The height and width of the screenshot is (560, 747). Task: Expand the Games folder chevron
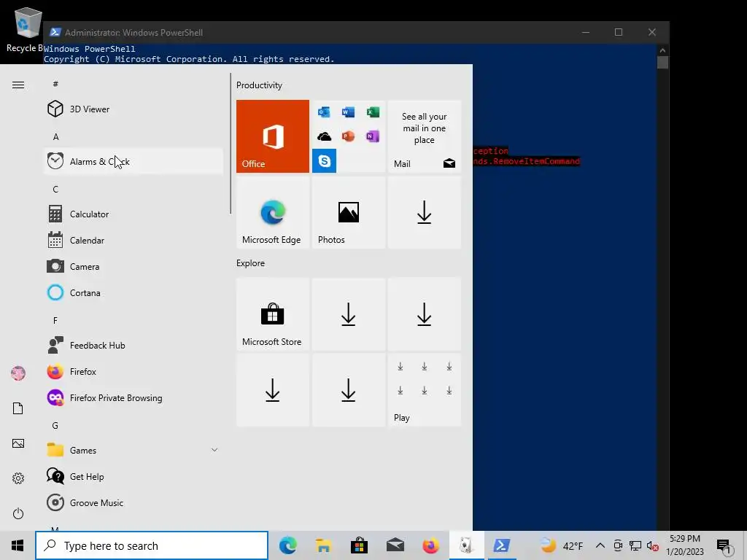click(214, 450)
